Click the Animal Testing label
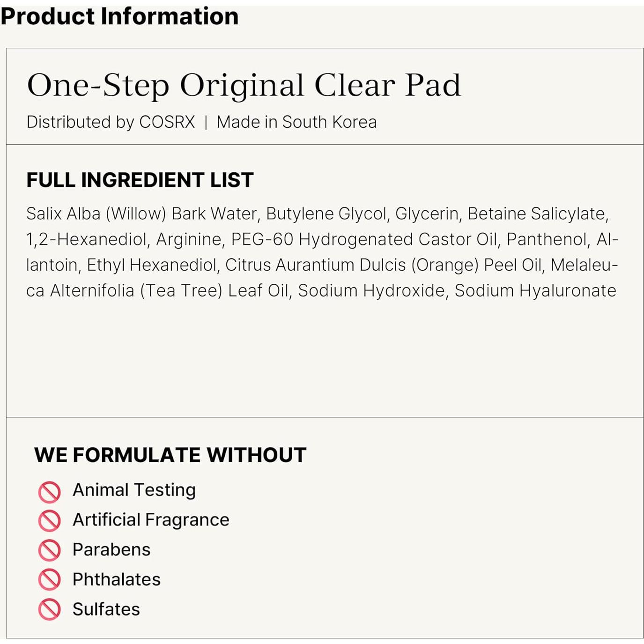This screenshot has width=644, height=644. point(134,490)
